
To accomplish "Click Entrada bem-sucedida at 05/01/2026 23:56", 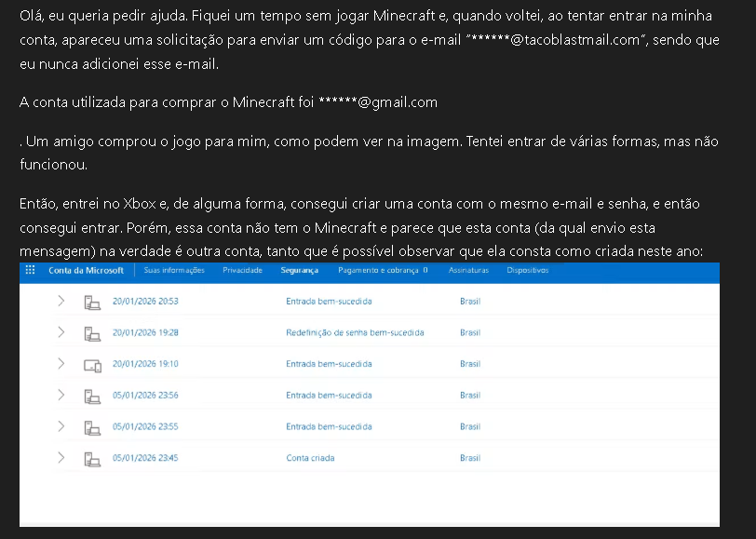I will coord(329,396).
